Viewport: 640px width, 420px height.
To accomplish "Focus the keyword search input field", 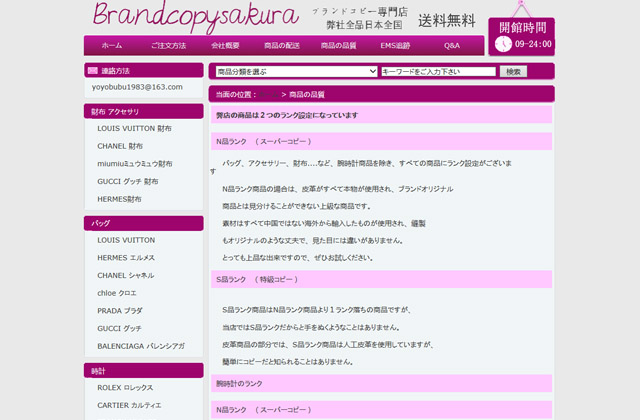I will point(438,71).
